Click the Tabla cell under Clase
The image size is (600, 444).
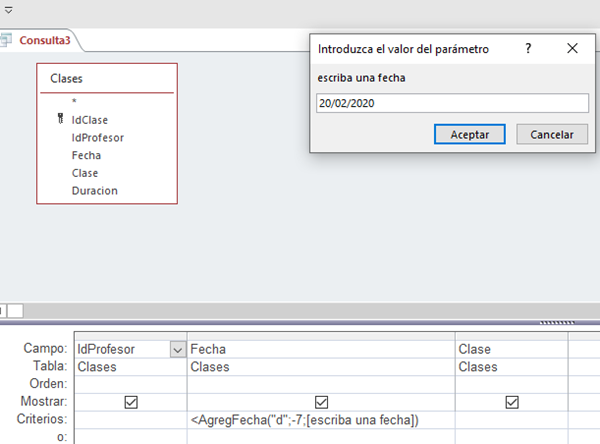(x=512, y=367)
